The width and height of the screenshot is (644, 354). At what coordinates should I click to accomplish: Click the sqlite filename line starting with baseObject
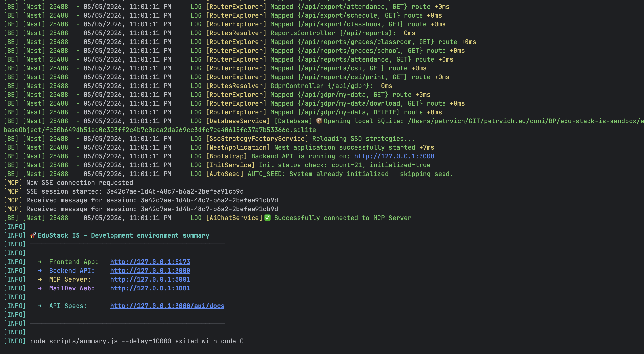[x=160, y=130]
